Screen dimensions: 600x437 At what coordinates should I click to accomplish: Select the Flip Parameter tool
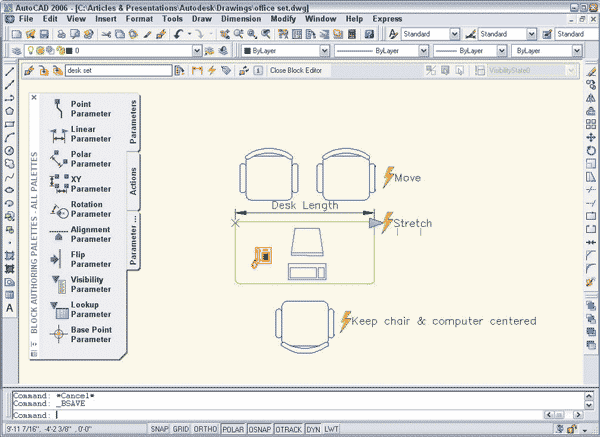point(80,259)
